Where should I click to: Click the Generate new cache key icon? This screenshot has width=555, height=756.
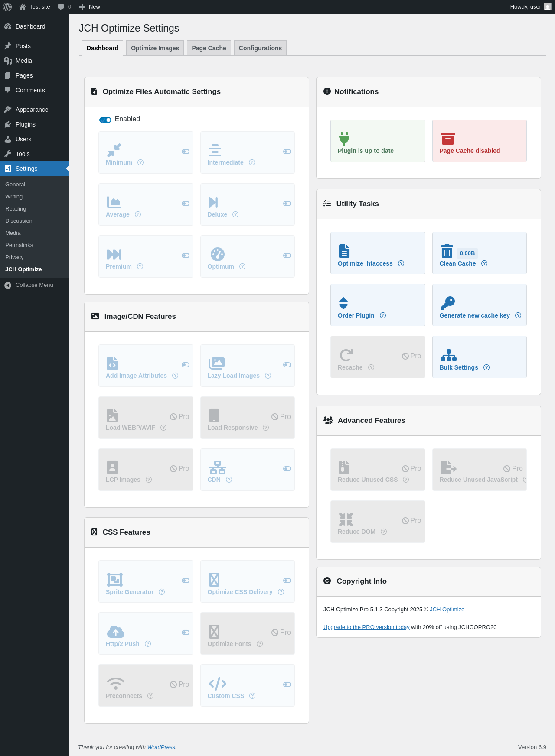(448, 303)
